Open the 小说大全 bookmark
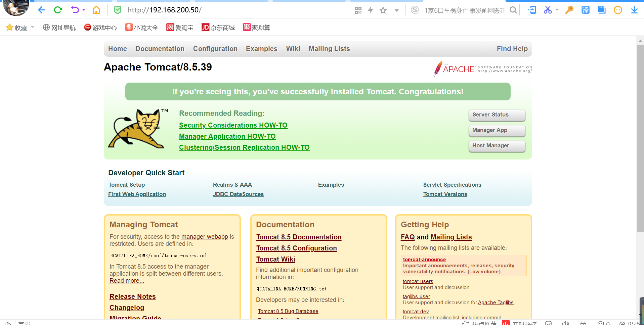Image resolution: width=644 pixels, height=325 pixels. coord(141,28)
